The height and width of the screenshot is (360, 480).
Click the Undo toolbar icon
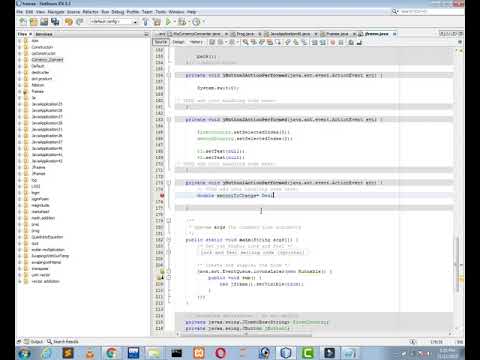(69, 22)
